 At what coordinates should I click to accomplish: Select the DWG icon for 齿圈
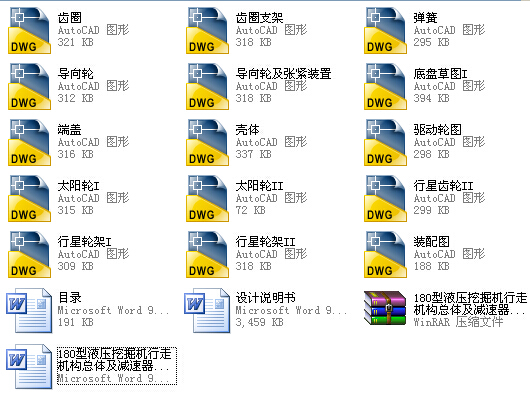tap(29, 31)
